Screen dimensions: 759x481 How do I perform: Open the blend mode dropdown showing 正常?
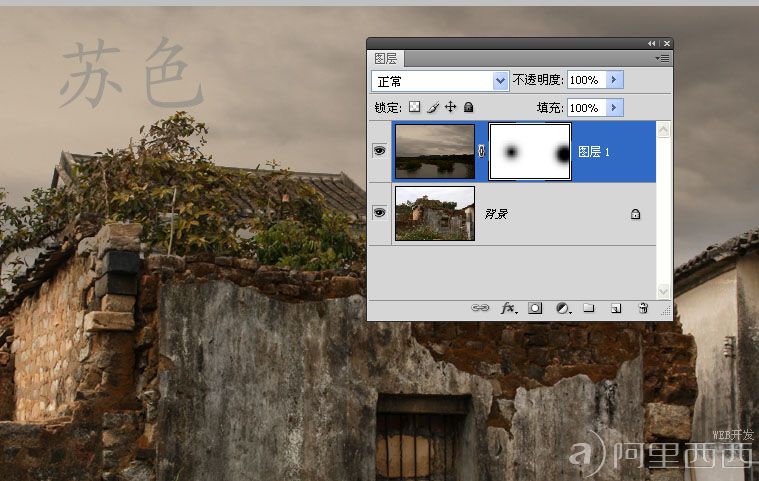(x=440, y=81)
